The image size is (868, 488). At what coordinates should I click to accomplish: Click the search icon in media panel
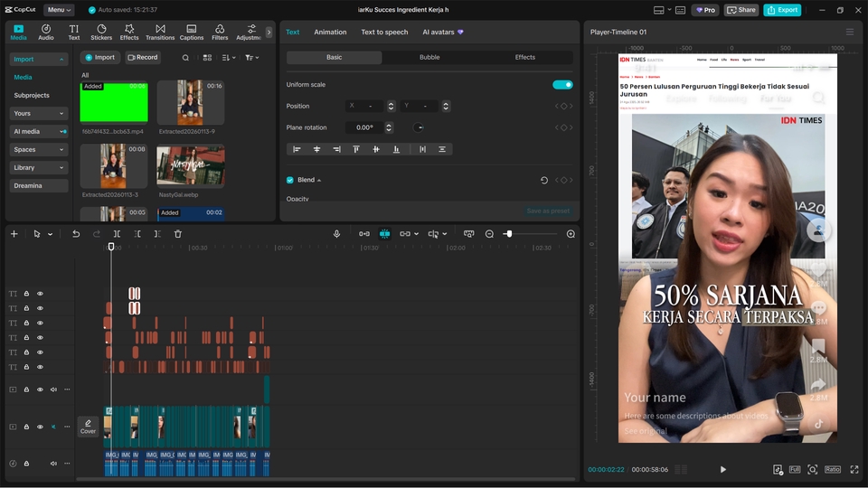pos(185,58)
